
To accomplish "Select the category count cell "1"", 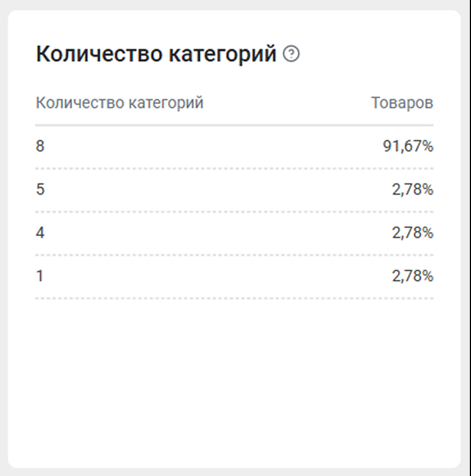I will (40, 276).
